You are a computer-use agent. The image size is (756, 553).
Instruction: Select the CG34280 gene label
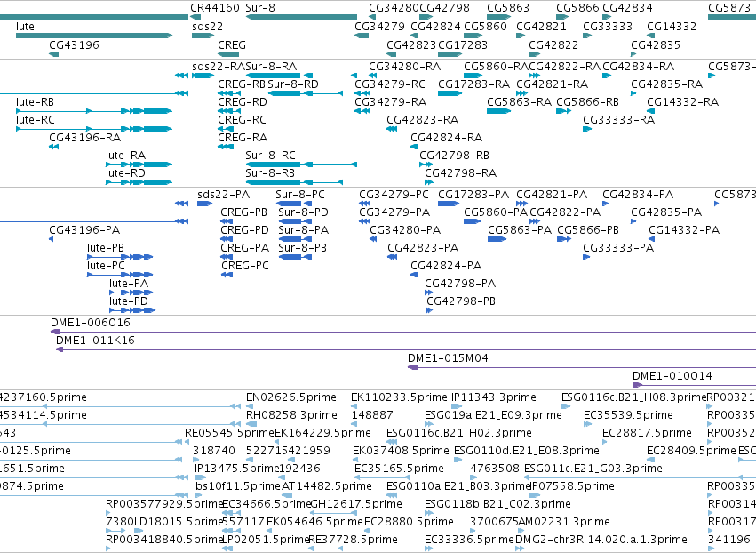pos(394,8)
